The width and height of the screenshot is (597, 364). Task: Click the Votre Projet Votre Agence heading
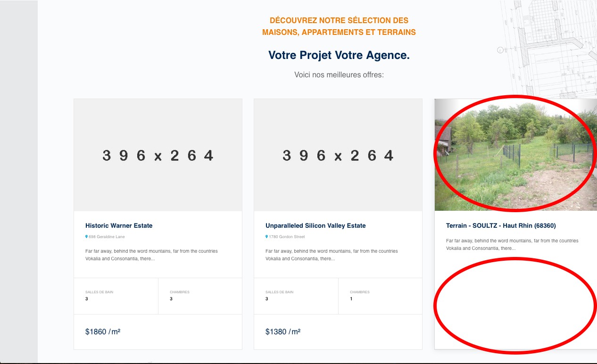339,55
